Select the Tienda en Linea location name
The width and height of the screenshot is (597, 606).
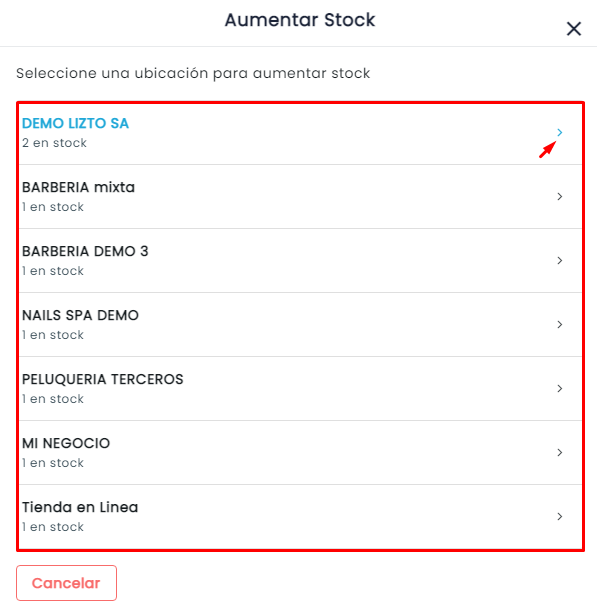[x=80, y=507]
